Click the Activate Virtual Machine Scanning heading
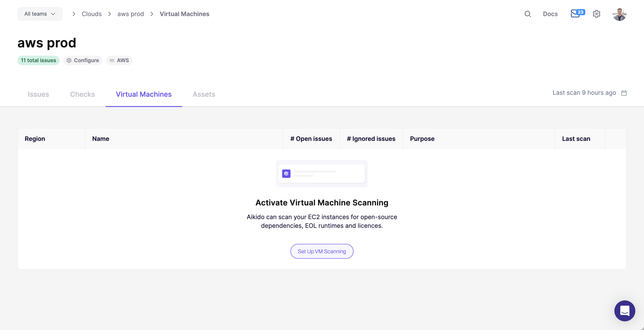644x330 pixels. pyautogui.click(x=322, y=203)
